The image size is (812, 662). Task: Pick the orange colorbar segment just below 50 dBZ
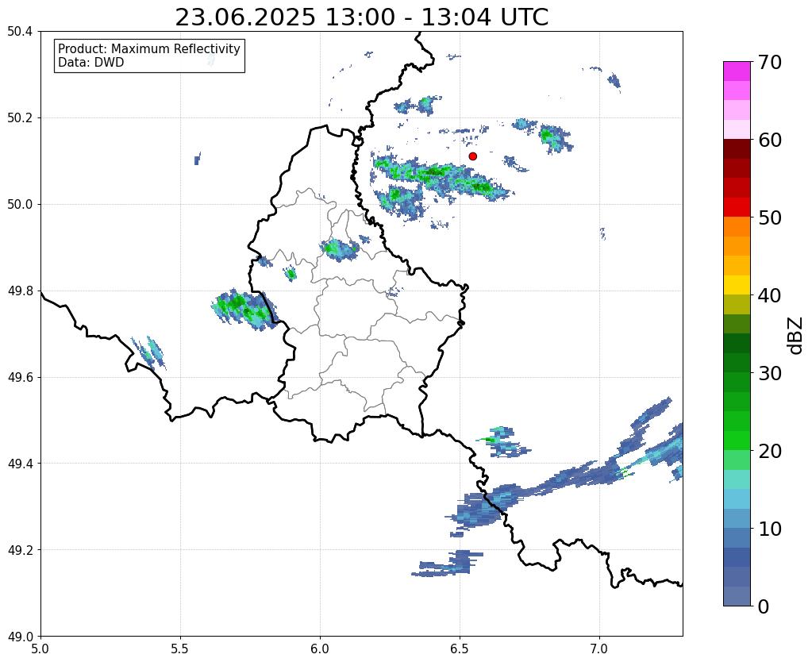[737, 227]
